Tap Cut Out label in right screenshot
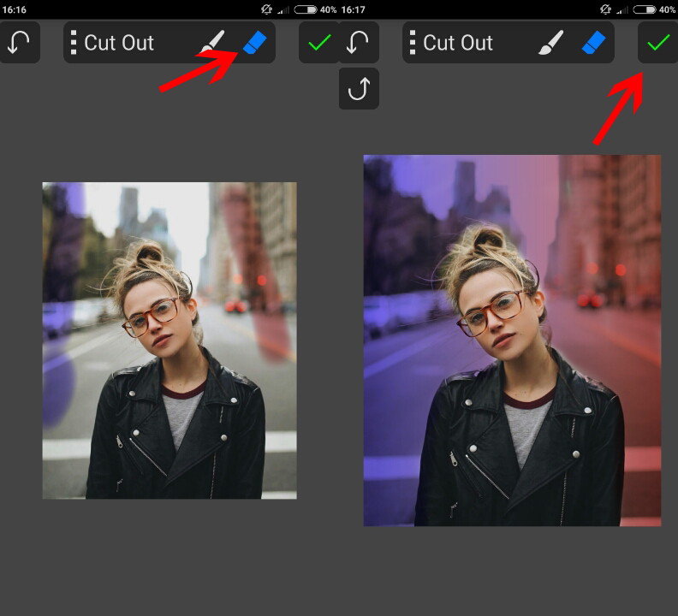 458,43
